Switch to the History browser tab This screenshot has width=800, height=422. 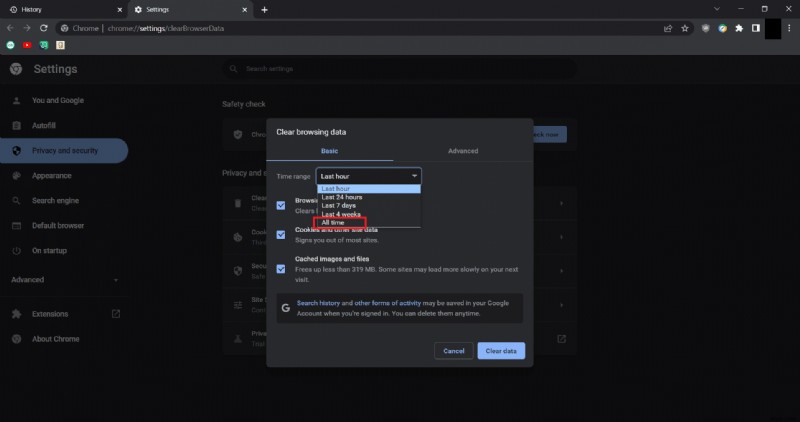click(60, 9)
